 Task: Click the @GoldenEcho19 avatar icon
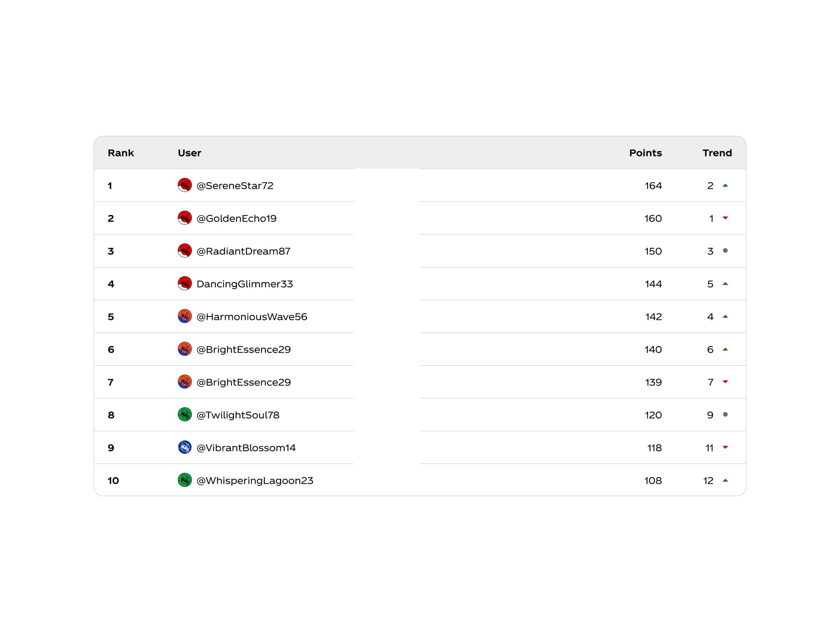tap(184, 218)
